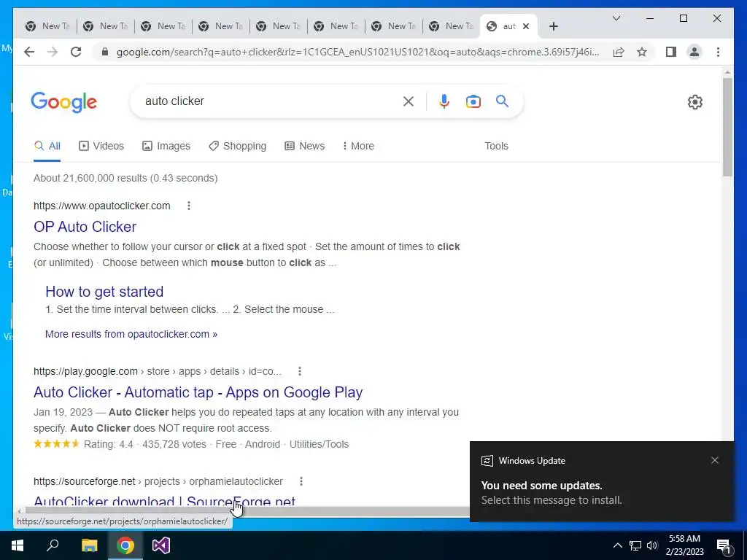
Task: Open the Chrome three-dot menu
Action: point(718,52)
